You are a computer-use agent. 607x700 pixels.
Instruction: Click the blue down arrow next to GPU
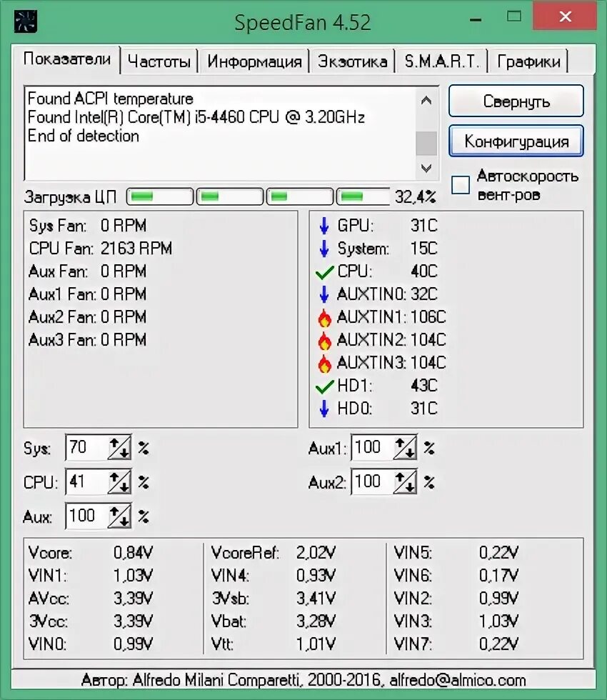click(x=324, y=226)
